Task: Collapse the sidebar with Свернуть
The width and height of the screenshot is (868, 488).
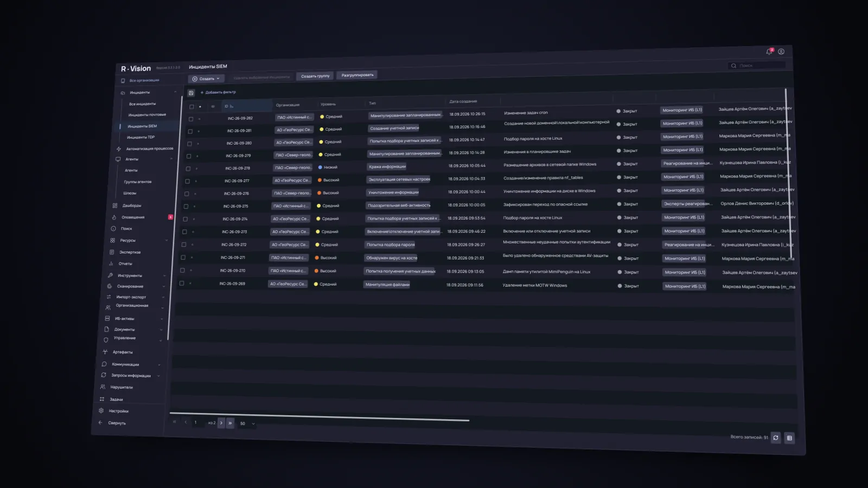Action: pos(117,423)
